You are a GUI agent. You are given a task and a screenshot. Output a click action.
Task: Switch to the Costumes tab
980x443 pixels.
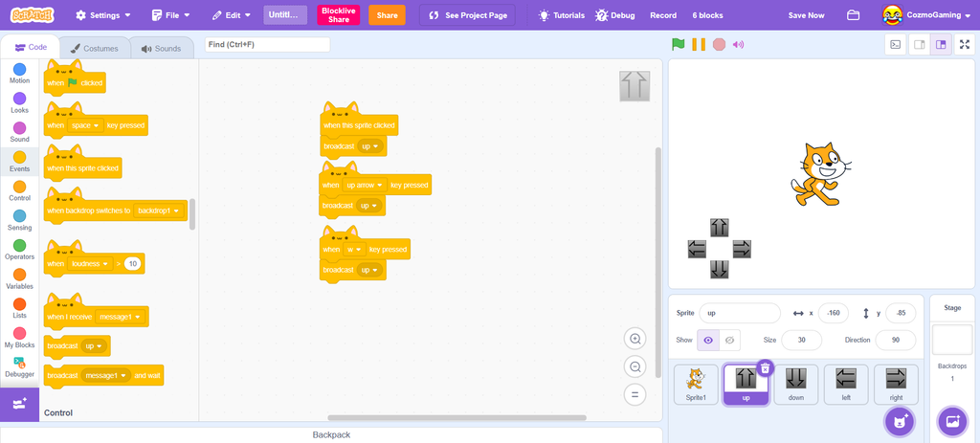click(95, 49)
